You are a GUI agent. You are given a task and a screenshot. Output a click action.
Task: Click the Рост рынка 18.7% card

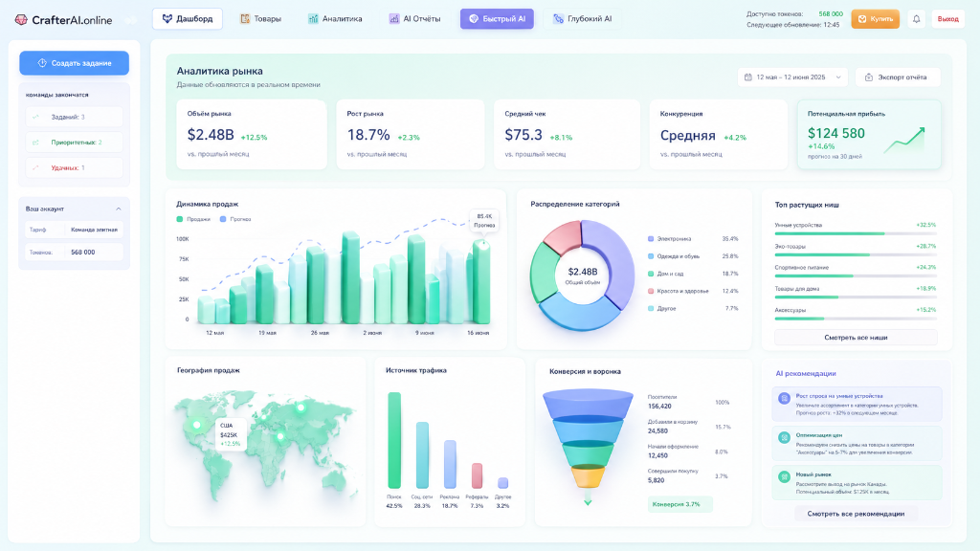pos(410,134)
